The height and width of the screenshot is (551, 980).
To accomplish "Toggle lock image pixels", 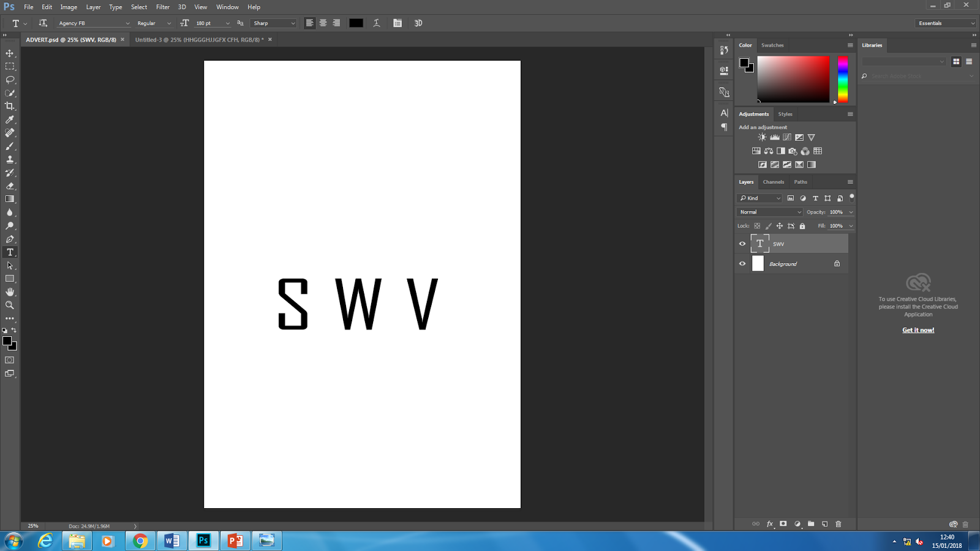I will pos(769,226).
